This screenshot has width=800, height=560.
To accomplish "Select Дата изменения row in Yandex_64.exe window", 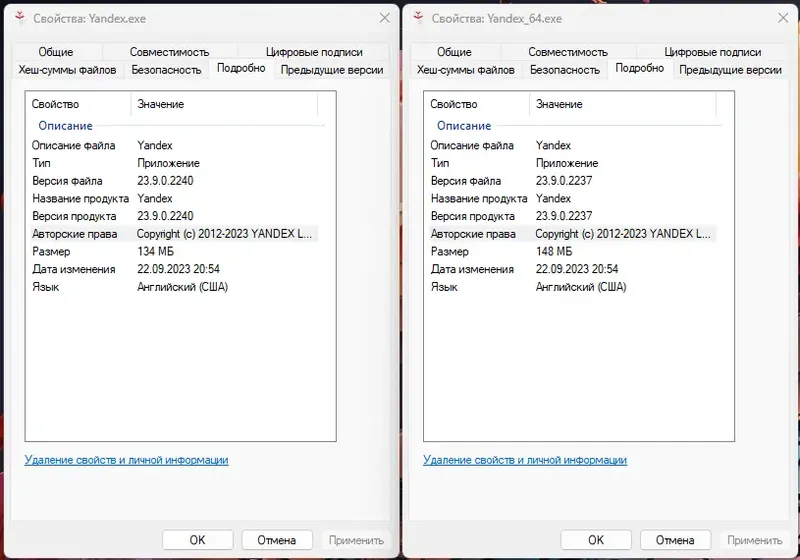I will tap(572, 269).
